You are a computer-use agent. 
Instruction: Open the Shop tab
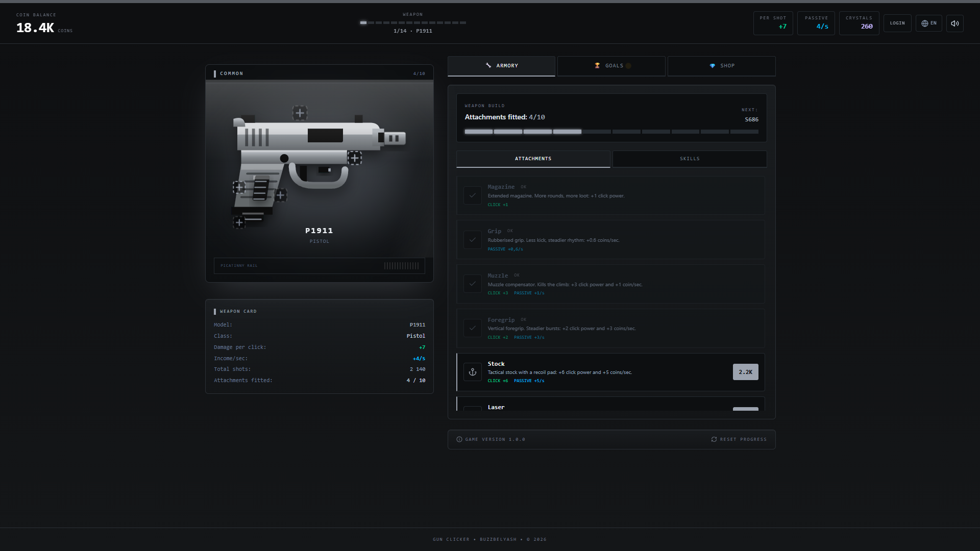tap(722, 66)
